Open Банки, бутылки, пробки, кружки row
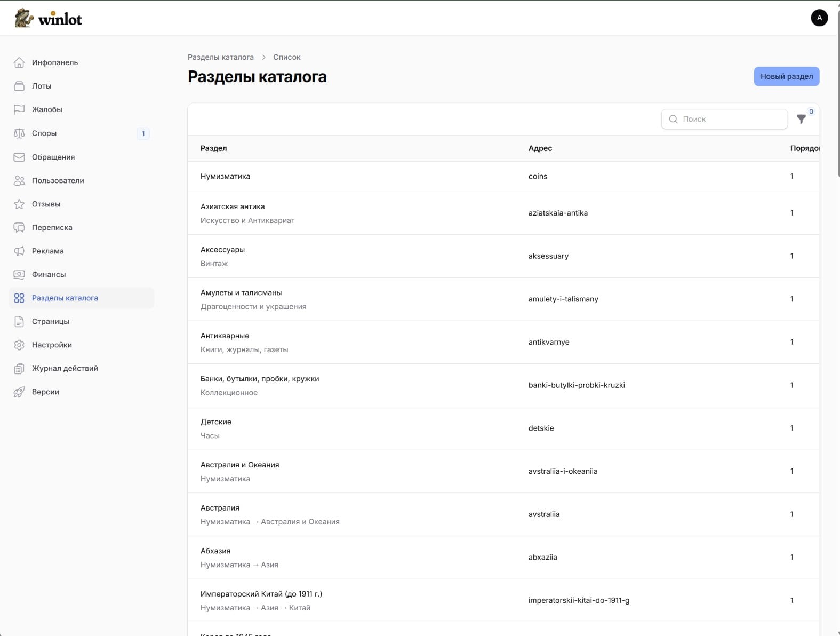Viewport: 840px width, 636px height. coord(503,385)
